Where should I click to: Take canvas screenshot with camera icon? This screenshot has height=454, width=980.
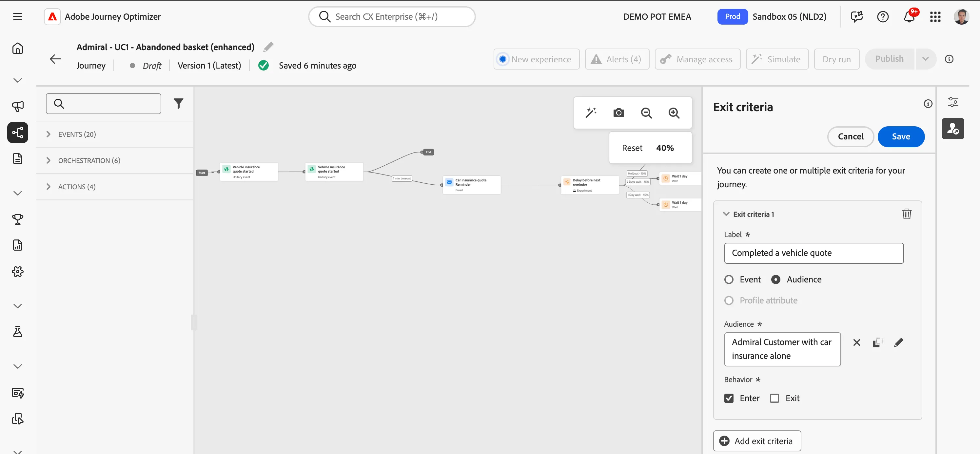coord(618,113)
